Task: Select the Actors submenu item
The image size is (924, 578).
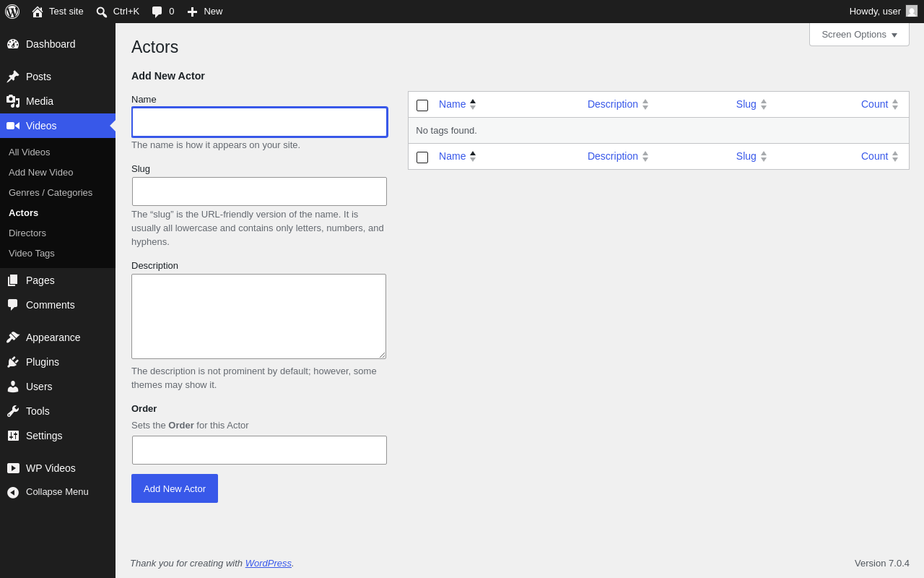Action: tap(58, 213)
